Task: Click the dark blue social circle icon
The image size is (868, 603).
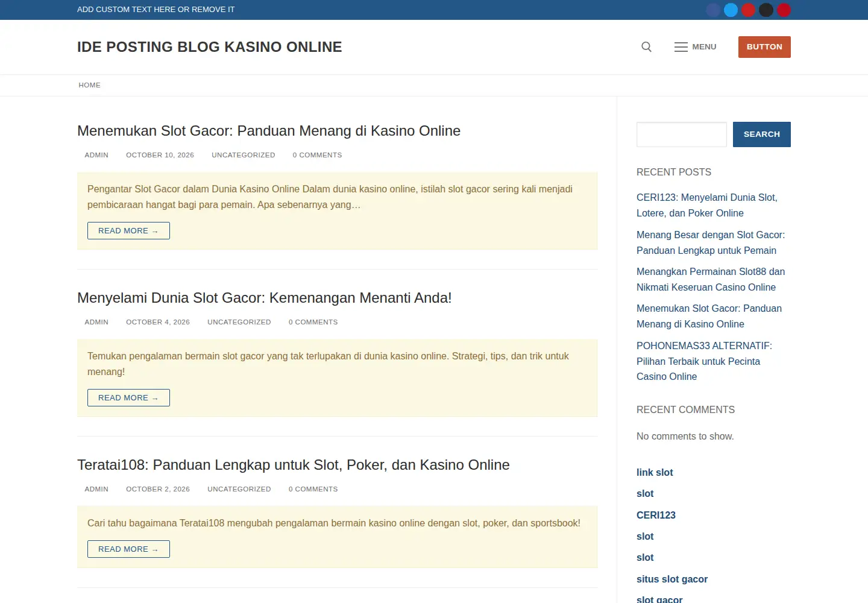Action: (x=713, y=10)
